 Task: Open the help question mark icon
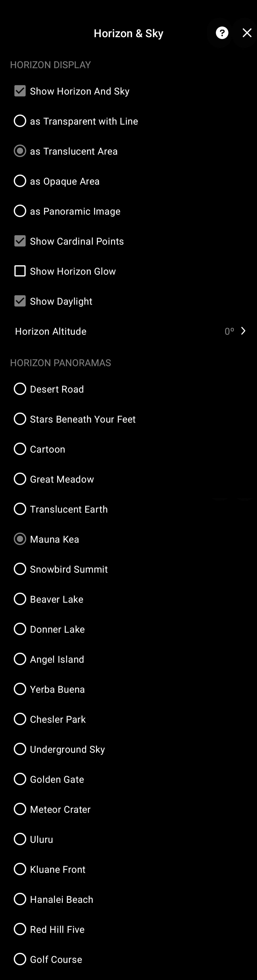click(x=222, y=33)
